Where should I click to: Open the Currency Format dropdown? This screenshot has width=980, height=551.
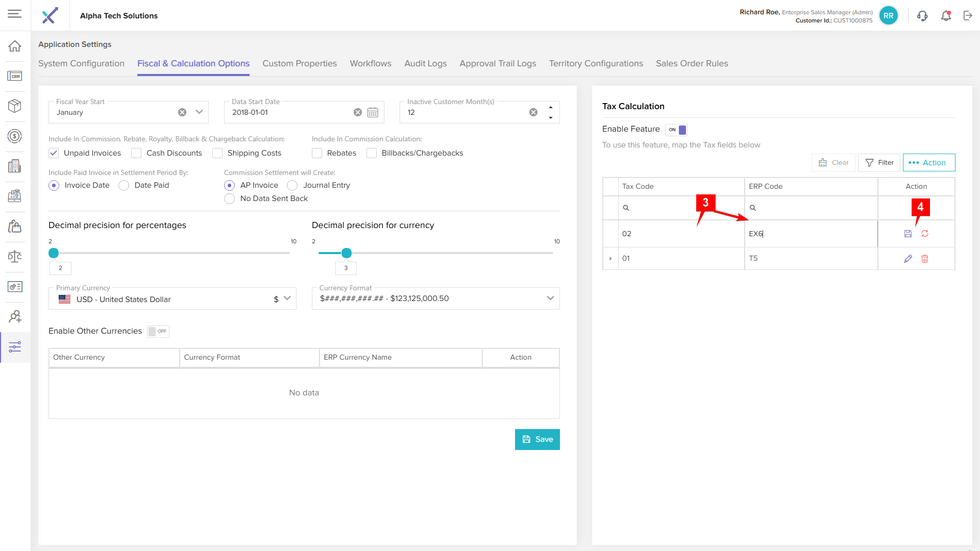(x=550, y=298)
